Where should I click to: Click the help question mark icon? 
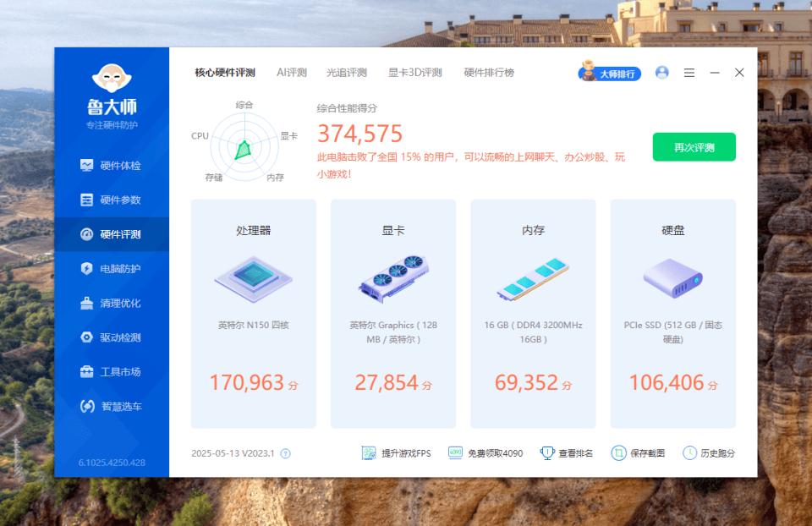(285, 453)
